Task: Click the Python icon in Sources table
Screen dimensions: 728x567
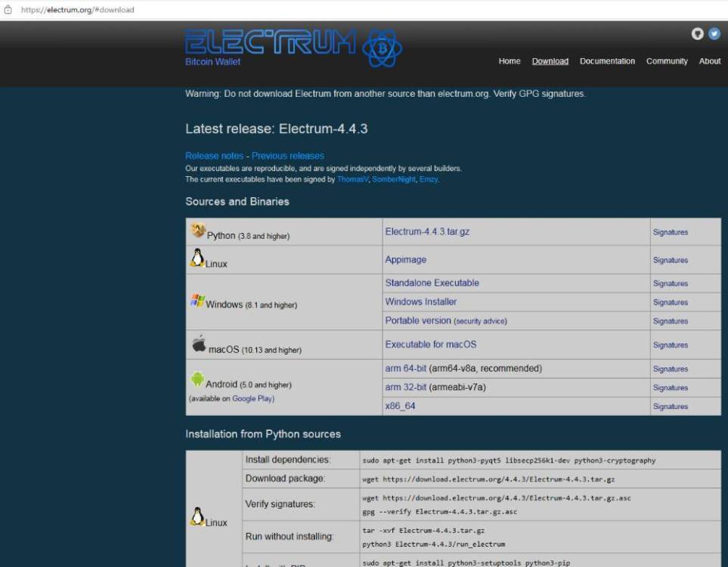Action: coord(198,230)
